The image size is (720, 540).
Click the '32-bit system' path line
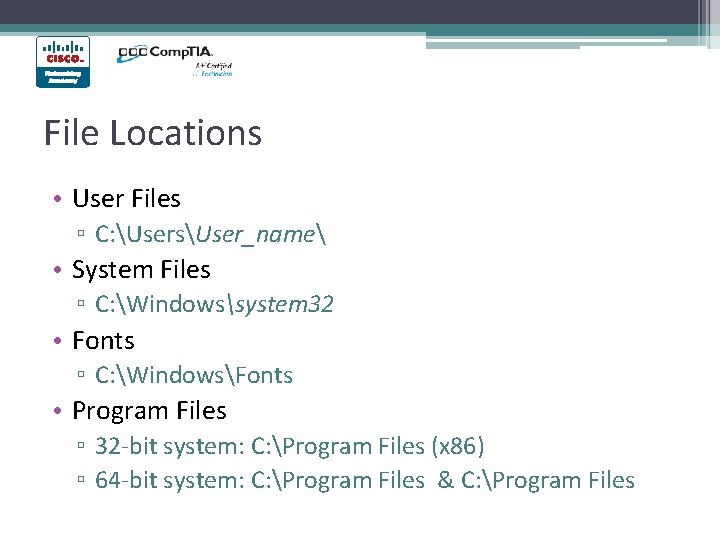click(x=289, y=446)
